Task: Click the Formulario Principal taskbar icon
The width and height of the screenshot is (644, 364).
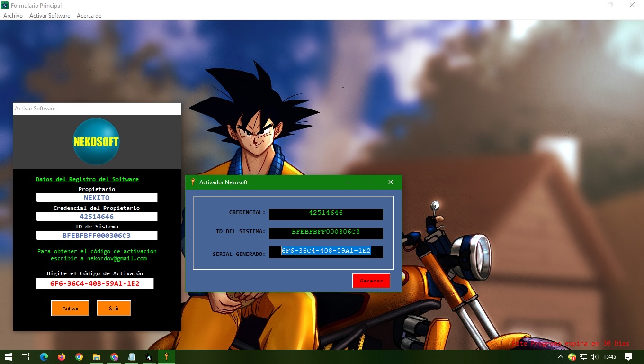Action: click(149, 357)
